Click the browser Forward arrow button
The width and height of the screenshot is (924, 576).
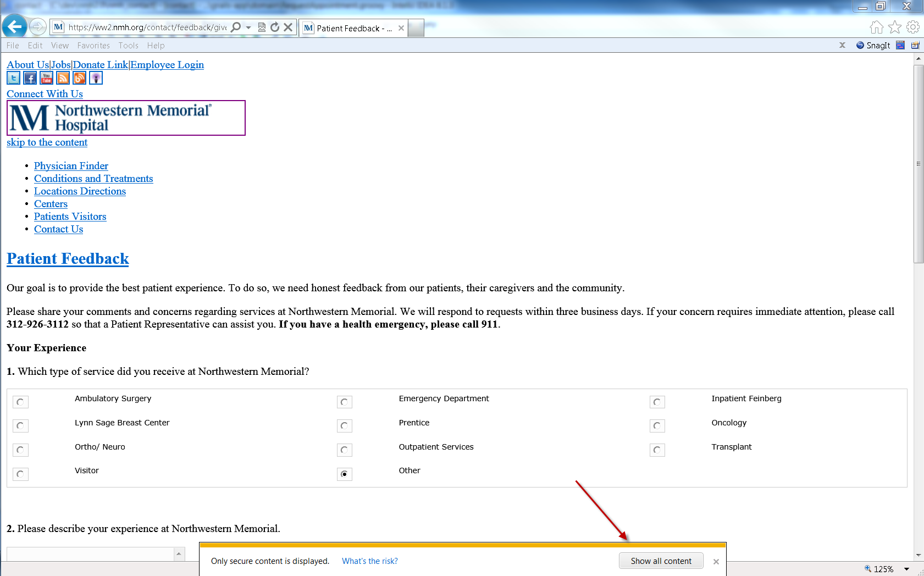click(x=37, y=26)
